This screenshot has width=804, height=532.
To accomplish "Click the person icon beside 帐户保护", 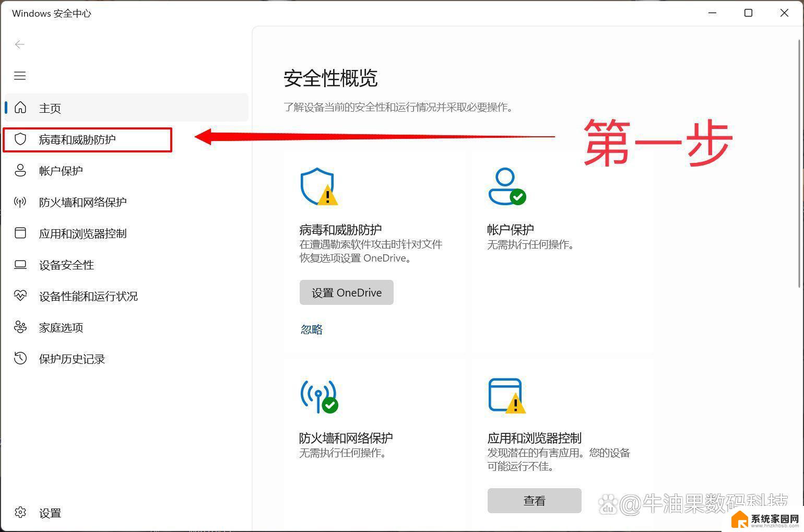I will coord(20,170).
